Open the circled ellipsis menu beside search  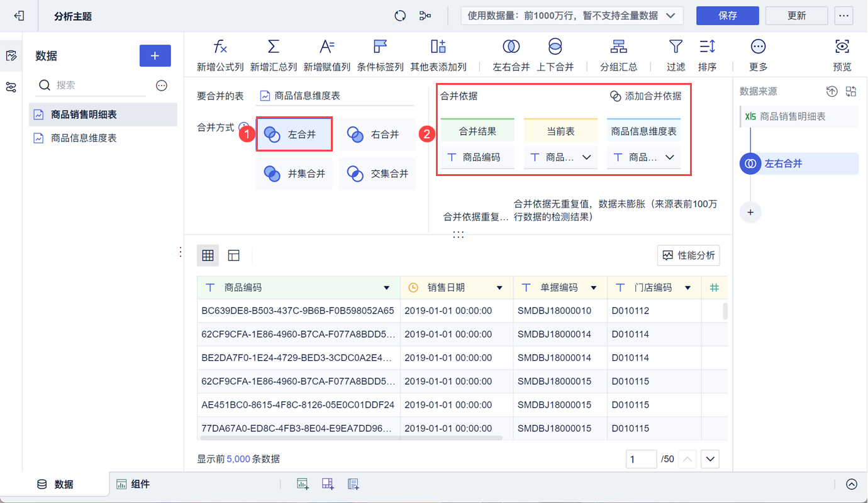162,86
